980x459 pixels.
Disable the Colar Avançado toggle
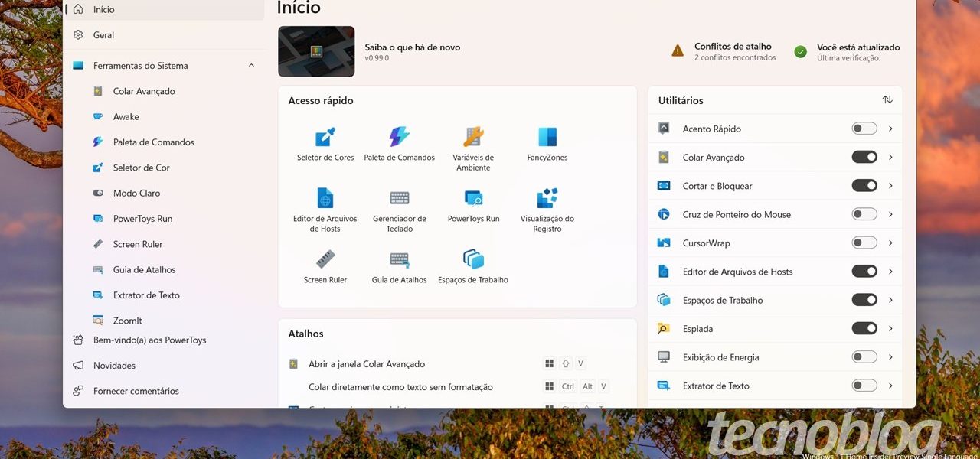864,157
